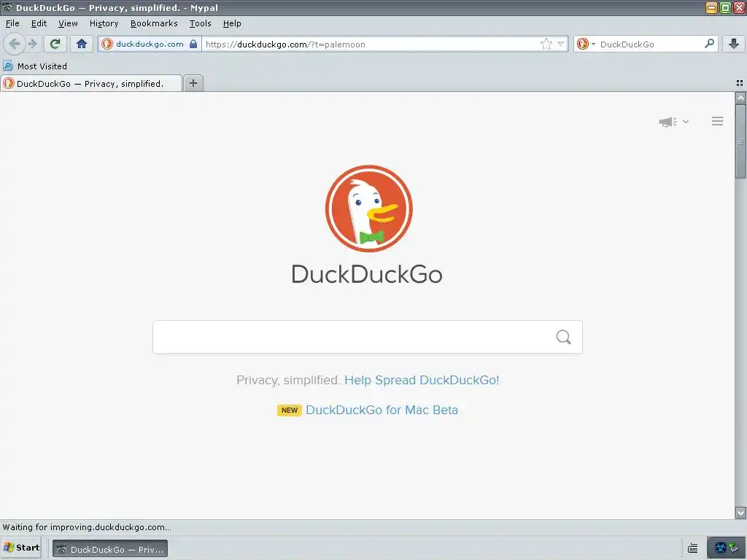Open the keyboard icon in system tray
The height and width of the screenshot is (560, 747).
(x=693, y=548)
